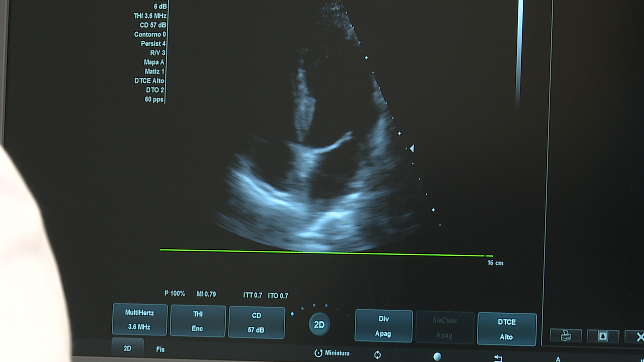Image resolution: width=644 pixels, height=362 pixels.
Task: Toggle the Div Apag control
Action: click(x=383, y=326)
